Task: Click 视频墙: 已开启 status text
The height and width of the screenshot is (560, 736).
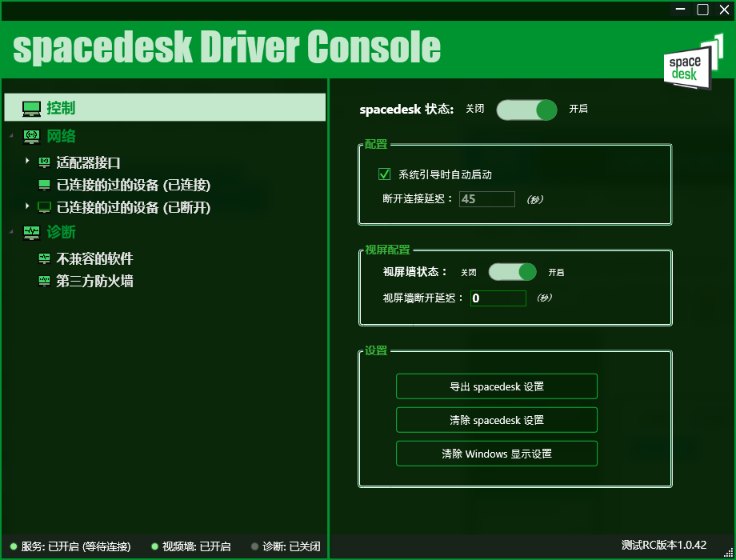Action: pyautogui.click(x=196, y=546)
